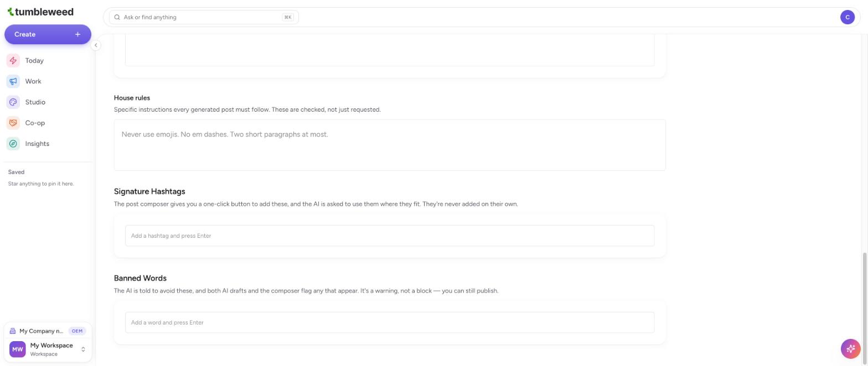The height and width of the screenshot is (366, 868).
Task: Collapse the sidebar with chevron
Action: pyautogui.click(x=96, y=45)
